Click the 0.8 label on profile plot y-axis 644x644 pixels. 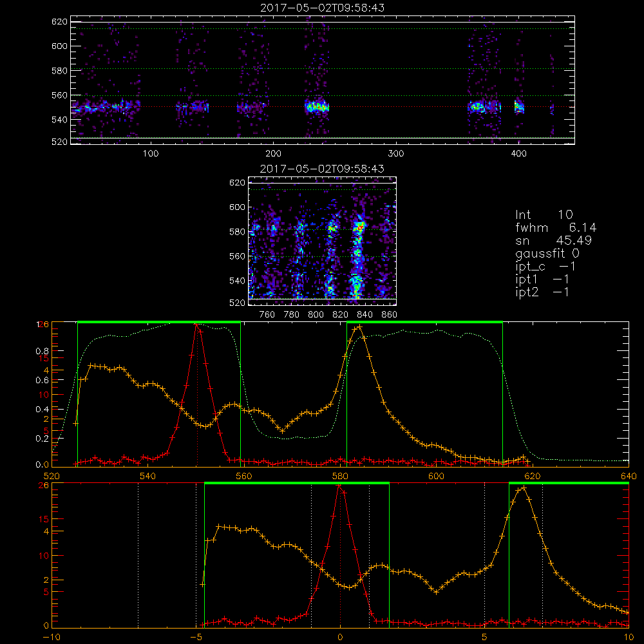click(44, 351)
